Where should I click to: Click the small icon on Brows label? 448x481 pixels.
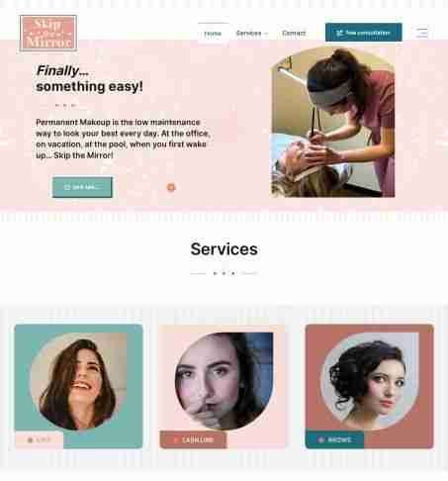pos(321,439)
